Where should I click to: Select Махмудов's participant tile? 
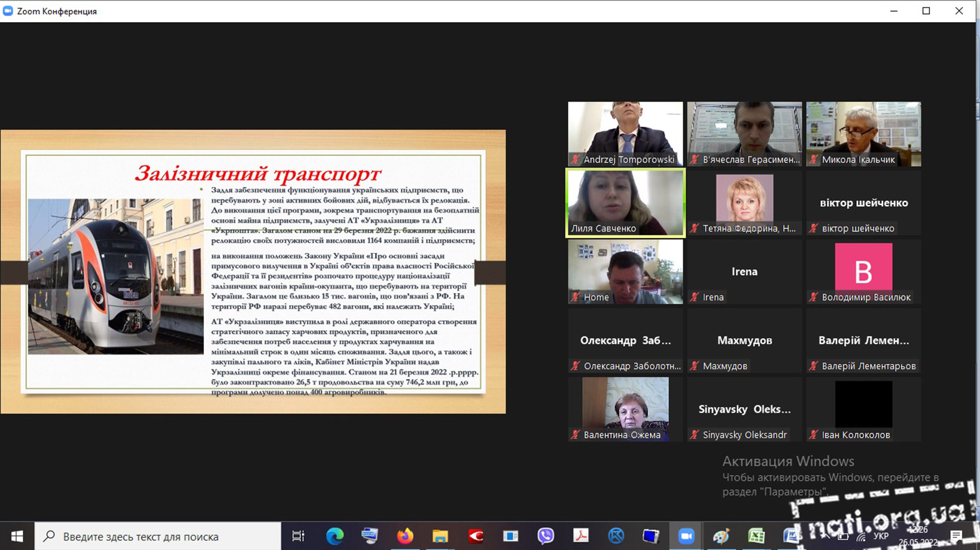744,340
